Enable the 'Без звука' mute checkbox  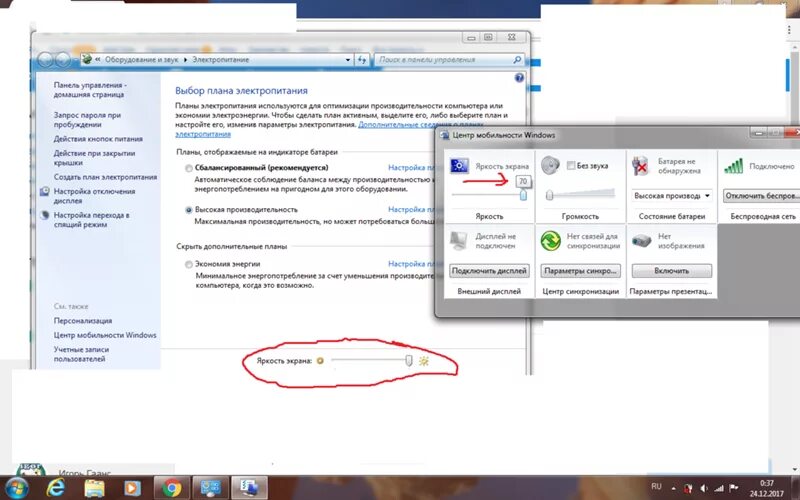pos(571,165)
